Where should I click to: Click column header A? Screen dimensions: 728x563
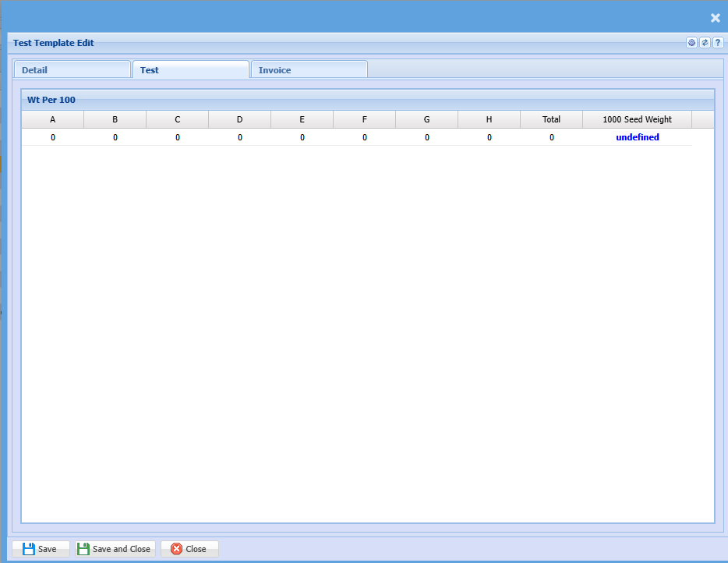coord(53,119)
